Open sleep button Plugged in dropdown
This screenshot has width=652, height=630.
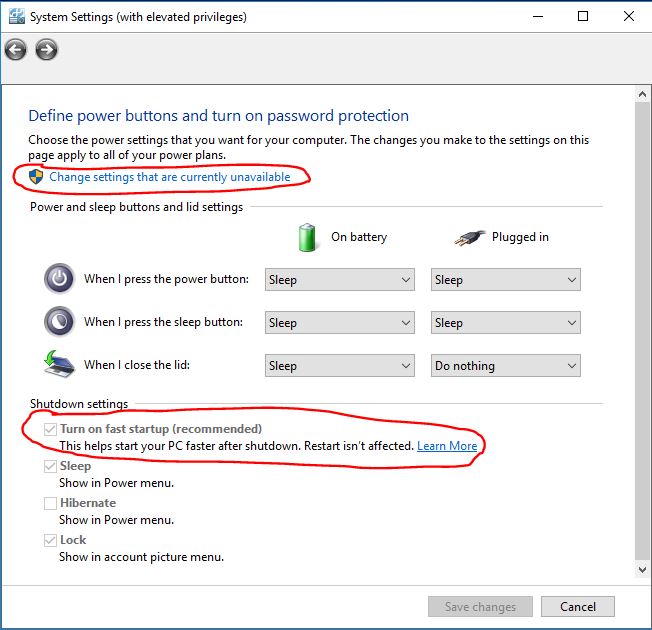[506, 323]
